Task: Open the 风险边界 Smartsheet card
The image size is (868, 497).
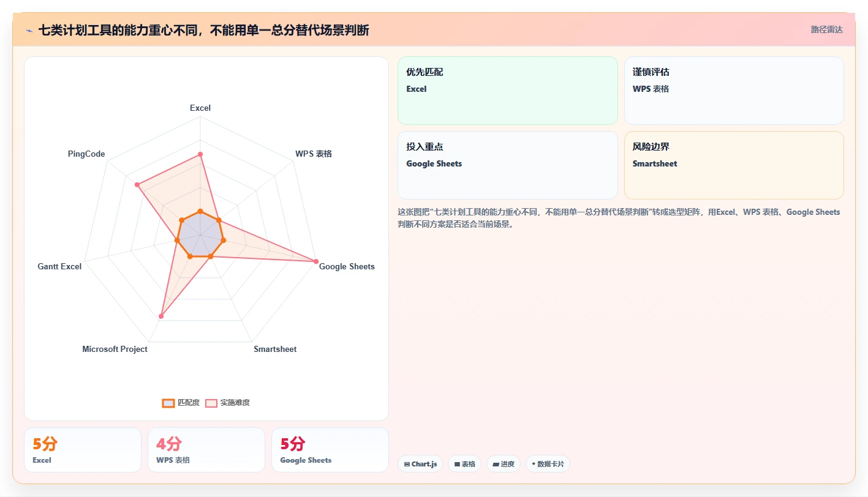Action: (734, 165)
